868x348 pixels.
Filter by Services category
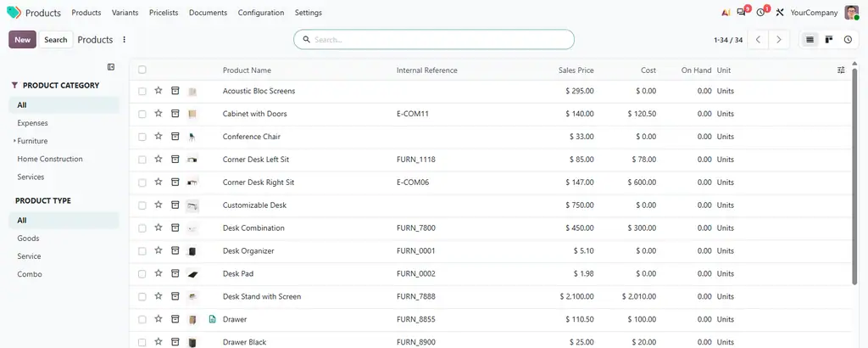(x=31, y=177)
